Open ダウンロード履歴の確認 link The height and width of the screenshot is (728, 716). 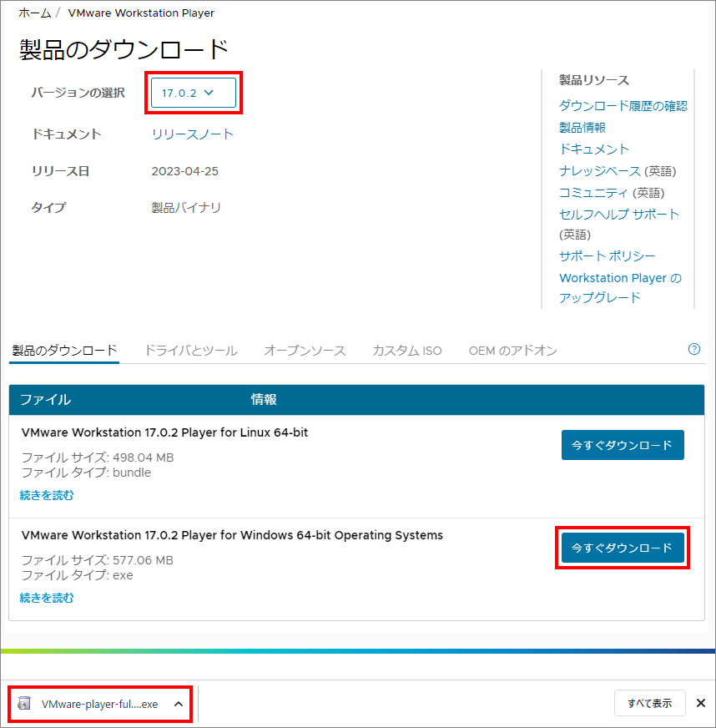[623, 106]
